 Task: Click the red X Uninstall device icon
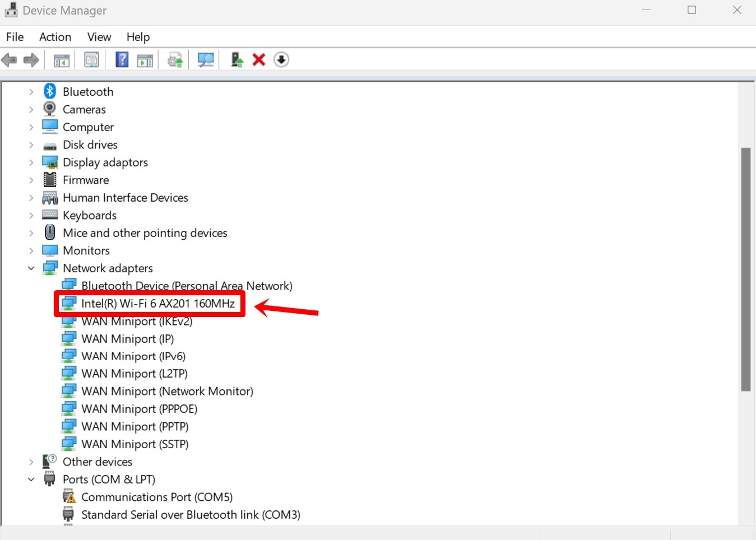(259, 59)
